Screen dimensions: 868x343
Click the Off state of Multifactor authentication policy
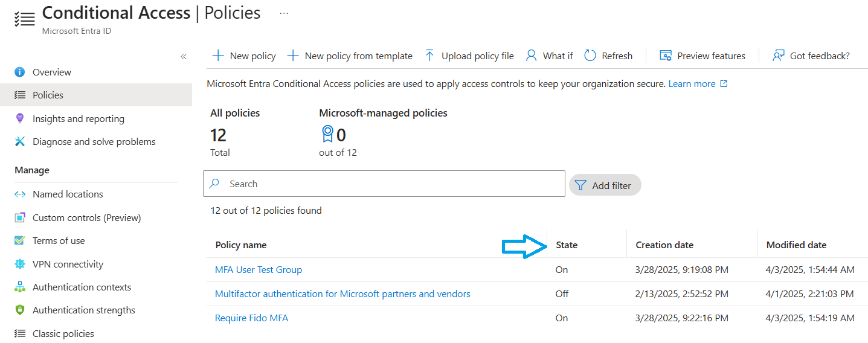point(562,293)
